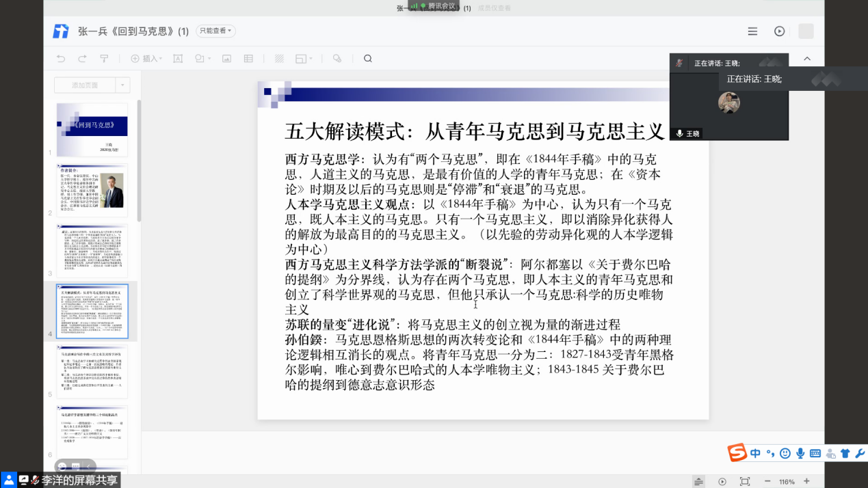The height and width of the screenshot is (488, 868).
Task: Expand the arrow beside 添加页面
Action: point(122,85)
